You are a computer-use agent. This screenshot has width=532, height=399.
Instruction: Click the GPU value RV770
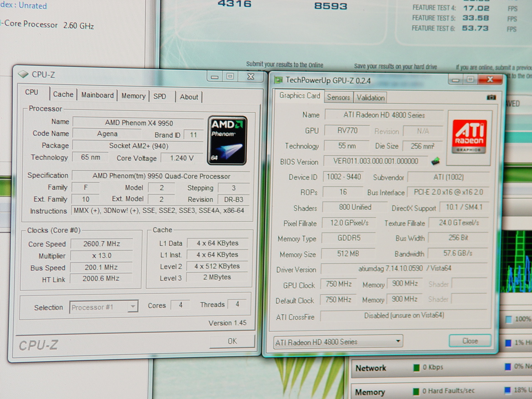347,131
